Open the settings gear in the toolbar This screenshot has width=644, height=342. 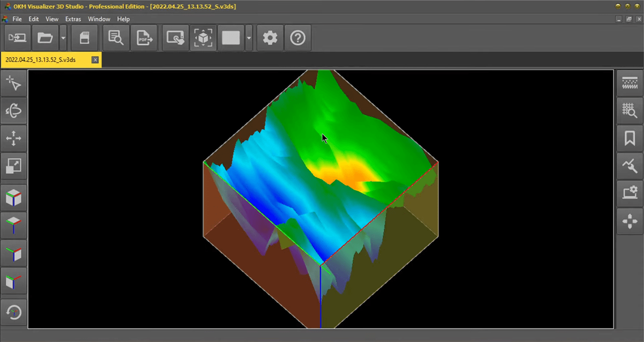coord(270,38)
